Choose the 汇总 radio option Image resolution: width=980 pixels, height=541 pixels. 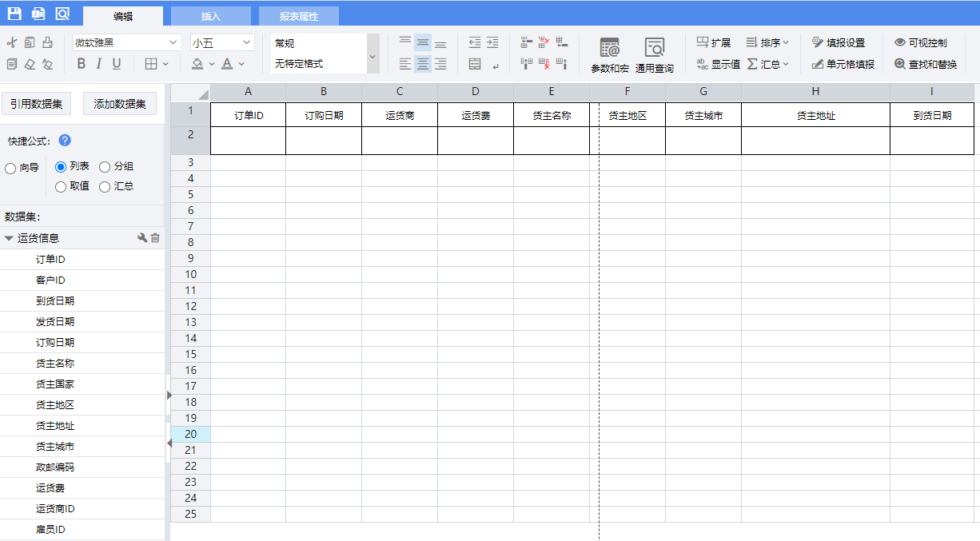pos(105,187)
